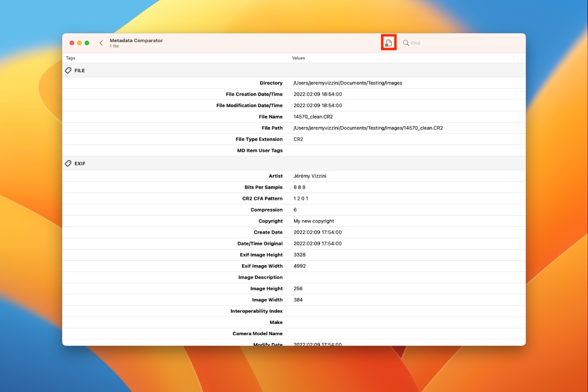Click the Values column header
The image size is (588, 392).
[298, 58]
